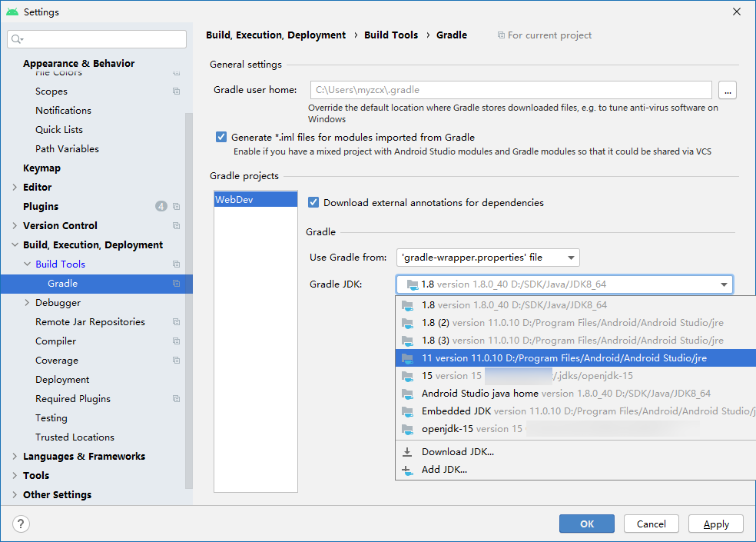The image size is (756, 542).
Task: Click project-level icon next to Required Plugins
Action: 177,399
